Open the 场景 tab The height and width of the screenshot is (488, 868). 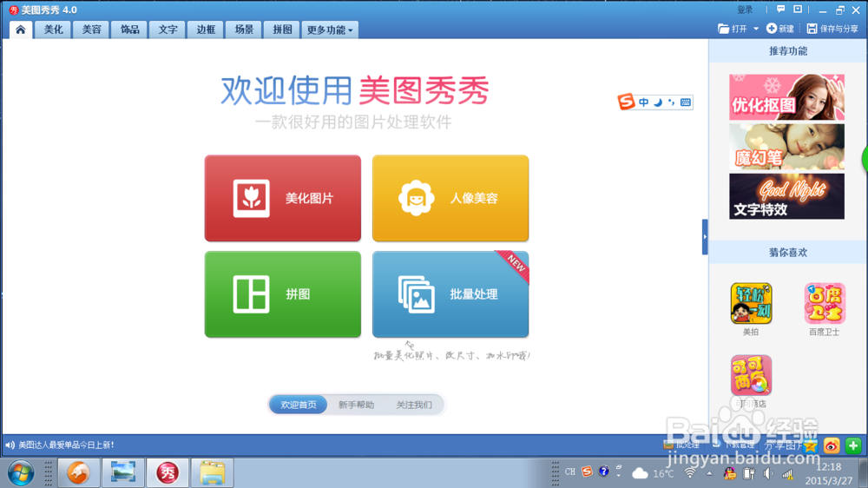coord(244,30)
